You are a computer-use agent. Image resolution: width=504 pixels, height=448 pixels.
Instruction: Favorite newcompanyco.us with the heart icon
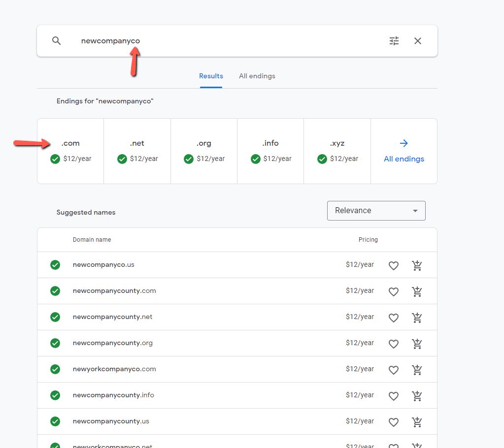[x=394, y=265]
